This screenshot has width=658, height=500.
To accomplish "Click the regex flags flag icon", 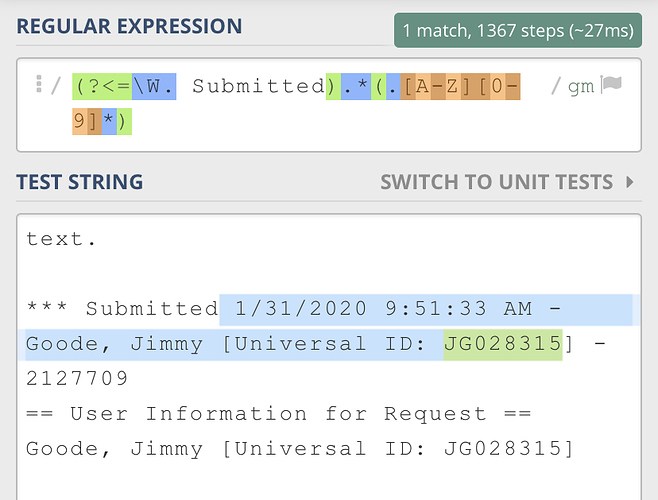I will pyautogui.click(x=612, y=86).
